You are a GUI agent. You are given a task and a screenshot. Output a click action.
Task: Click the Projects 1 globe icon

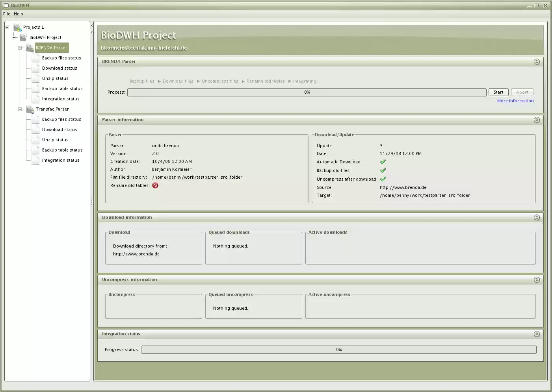pos(17,27)
